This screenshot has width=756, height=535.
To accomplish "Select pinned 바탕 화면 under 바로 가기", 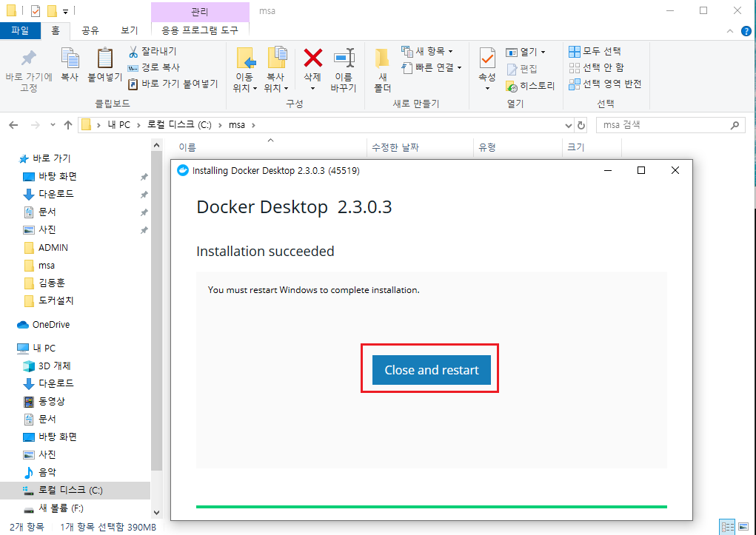I will (x=57, y=176).
